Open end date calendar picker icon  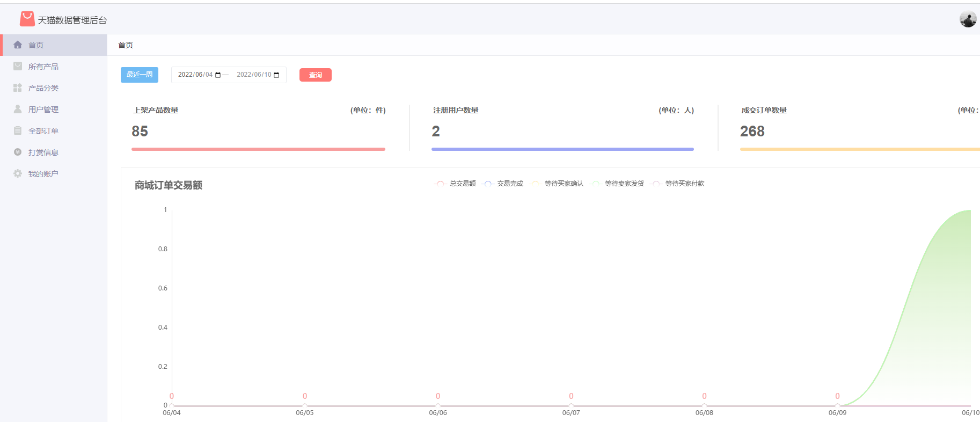(x=276, y=75)
